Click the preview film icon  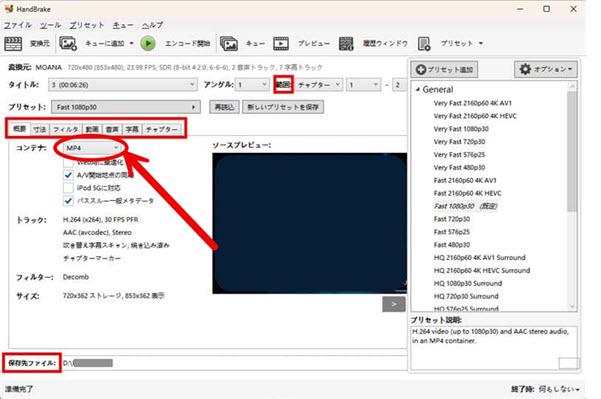click(x=281, y=43)
